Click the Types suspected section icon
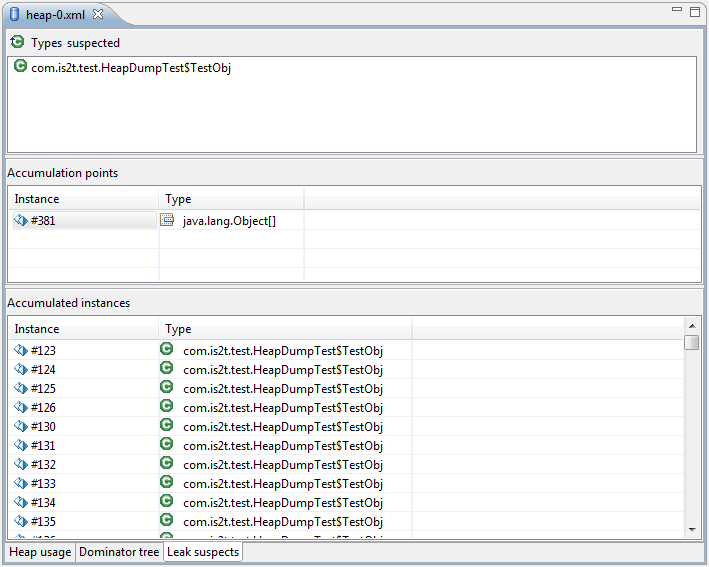The width and height of the screenshot is (709, 567). coord(17,43)
